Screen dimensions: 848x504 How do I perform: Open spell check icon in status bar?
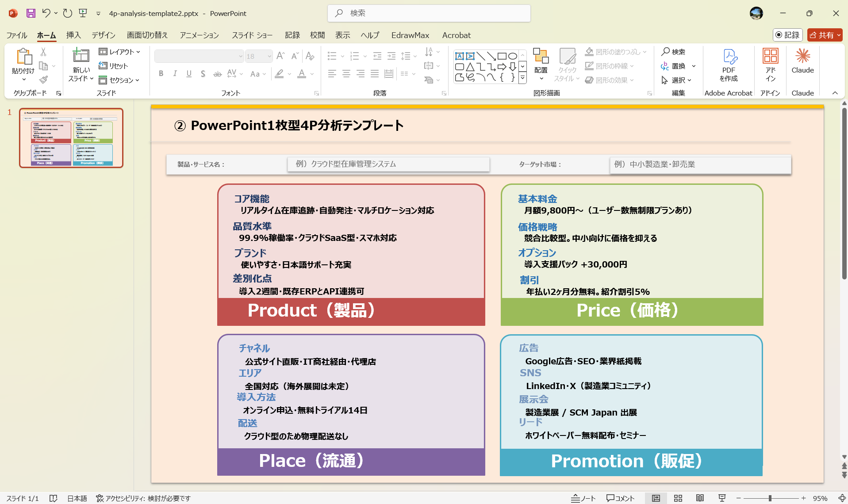[x=53, y=498]
